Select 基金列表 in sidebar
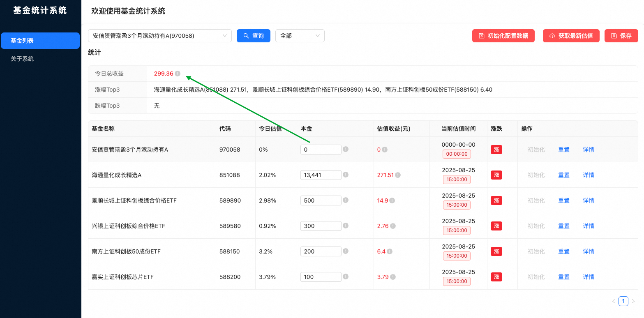Screen dimensions: 644x318 tap(40, 41)
